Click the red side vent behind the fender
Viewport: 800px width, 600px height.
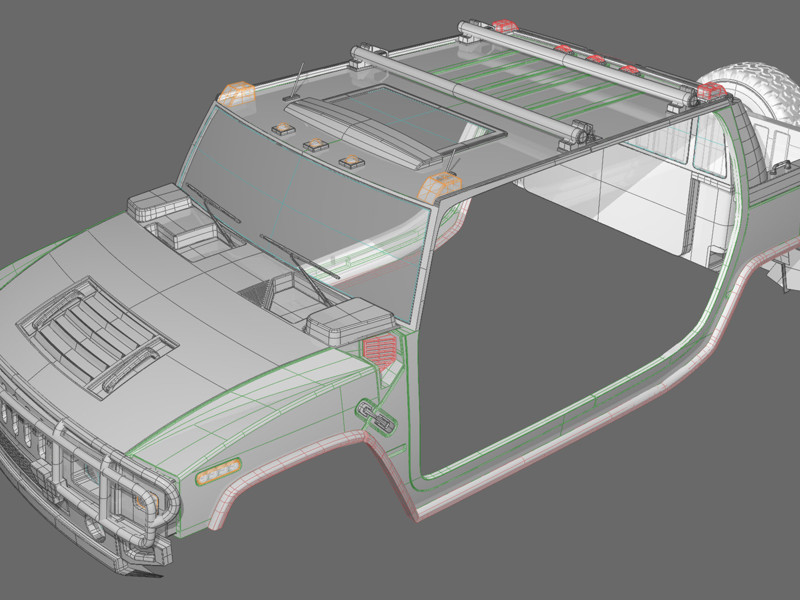pos(378,349)
